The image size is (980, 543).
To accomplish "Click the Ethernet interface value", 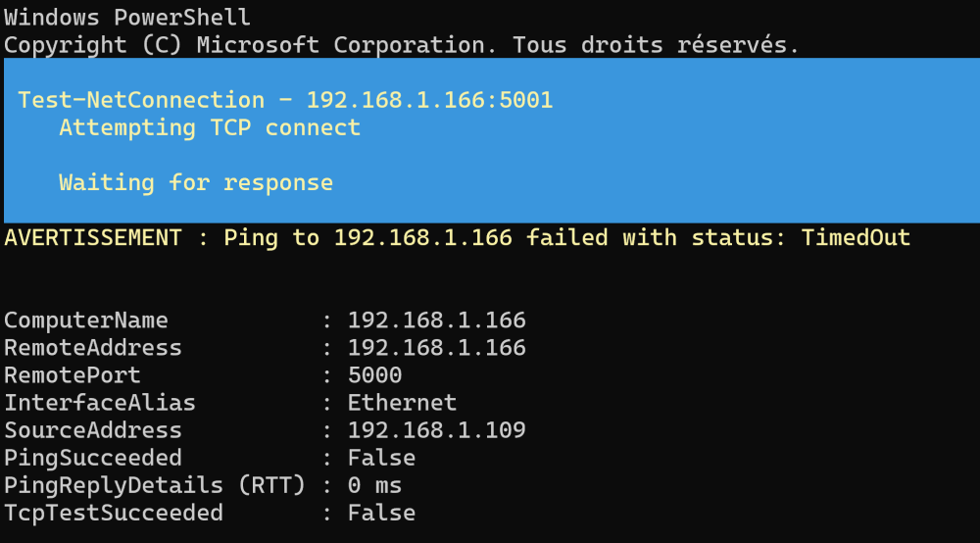I will coord(402,403).
